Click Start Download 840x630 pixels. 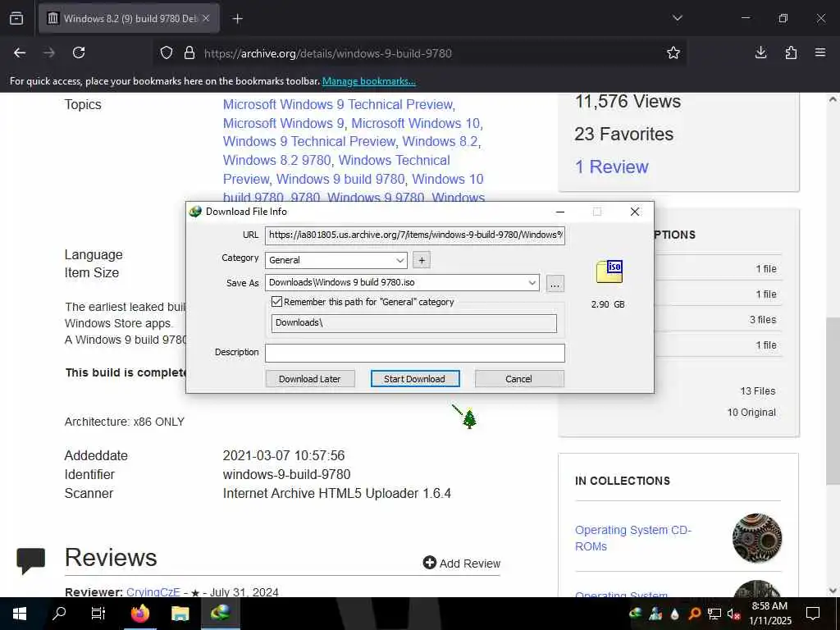(x=414, y=379)
